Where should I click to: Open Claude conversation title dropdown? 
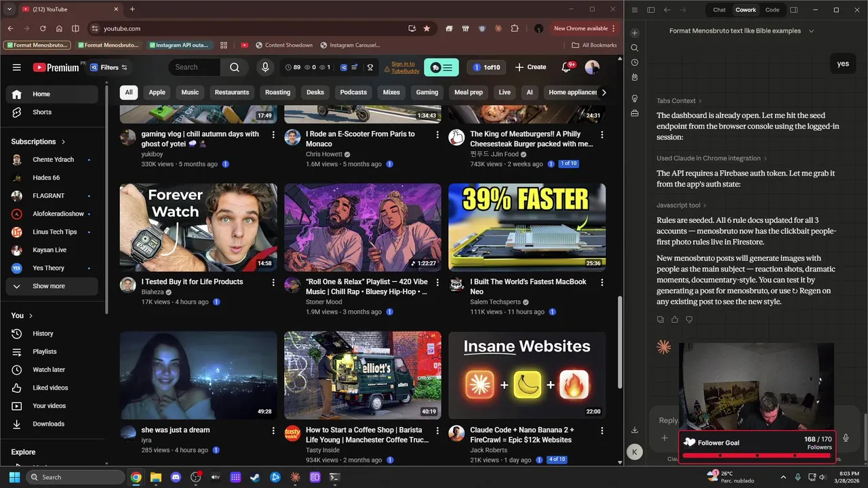(811, 30)
